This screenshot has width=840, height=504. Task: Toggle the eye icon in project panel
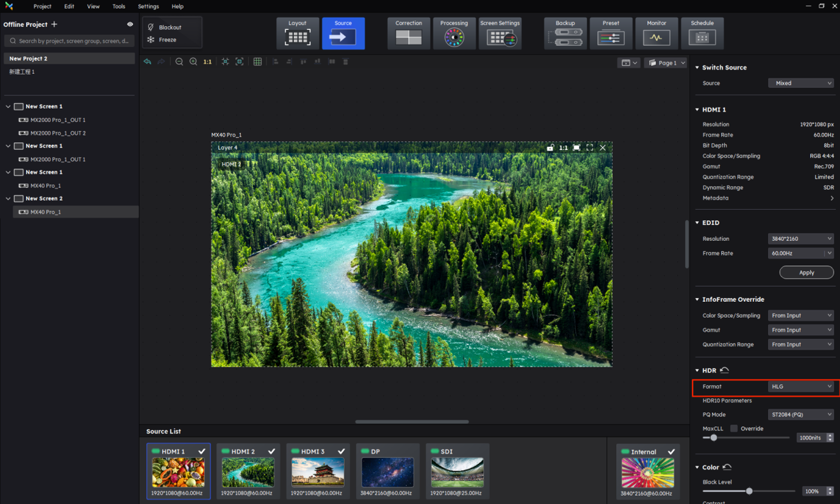click(130, 24)
